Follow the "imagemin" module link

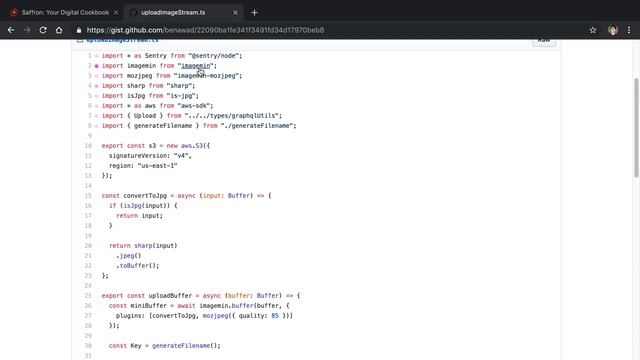[196, 66]
